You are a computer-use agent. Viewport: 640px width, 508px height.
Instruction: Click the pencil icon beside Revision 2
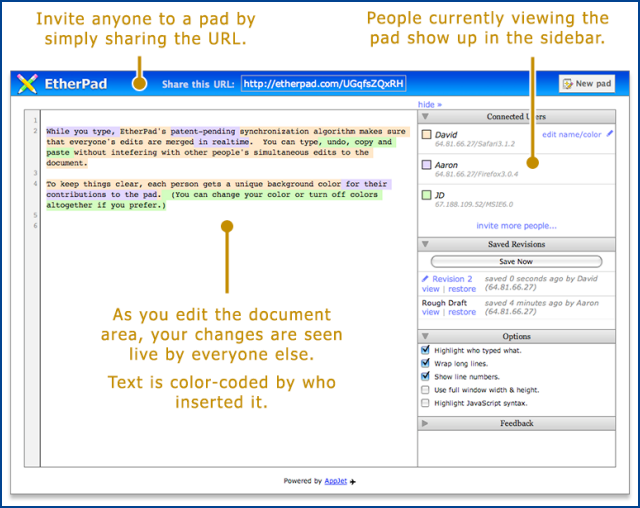pyautogui.click(x=425, y=279)
